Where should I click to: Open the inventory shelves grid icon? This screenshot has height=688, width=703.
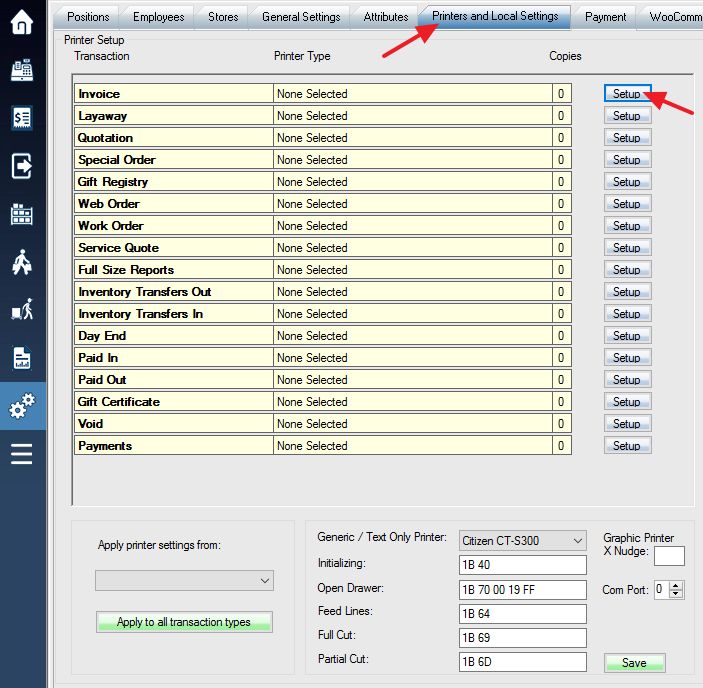coord(22,214)
